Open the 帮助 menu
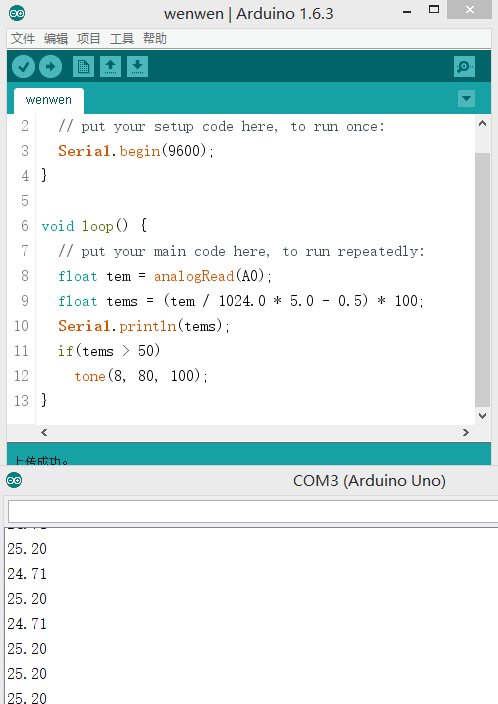The image size is (498, 704). (155, 39)
